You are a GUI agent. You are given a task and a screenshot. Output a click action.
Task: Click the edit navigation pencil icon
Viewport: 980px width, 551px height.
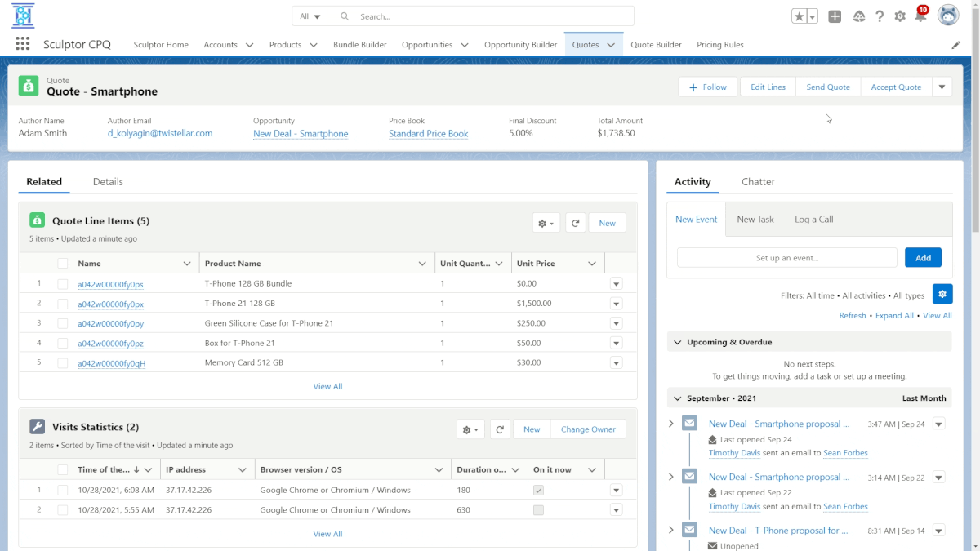[x=956, y=45]
